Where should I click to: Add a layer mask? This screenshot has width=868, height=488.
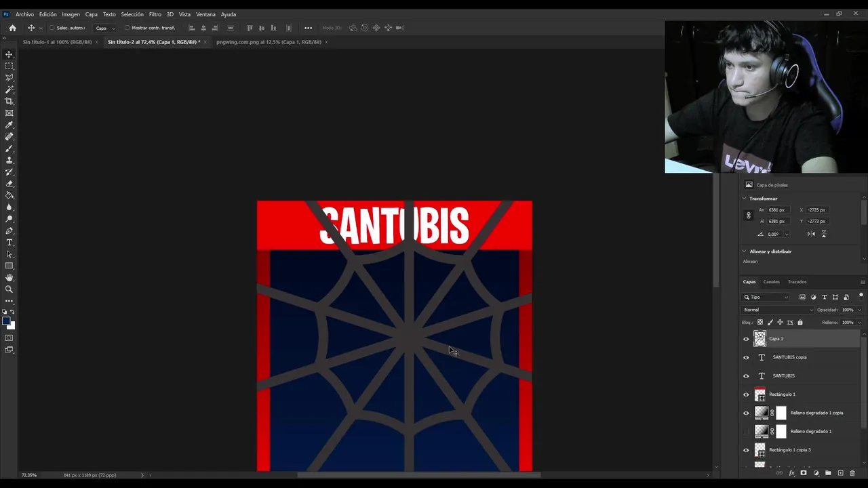pyautogui.click(x=804, y=473)
